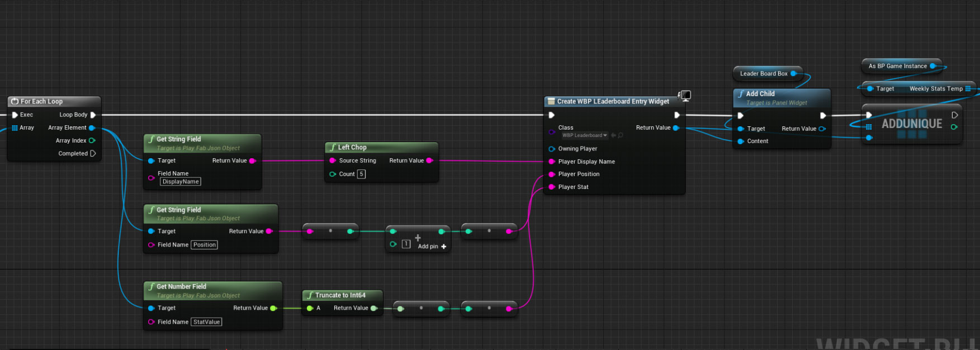Screen dimensions: 980x350
Task: Click the client-only monitor icon above Create Widget node
Action: (685, 96)
